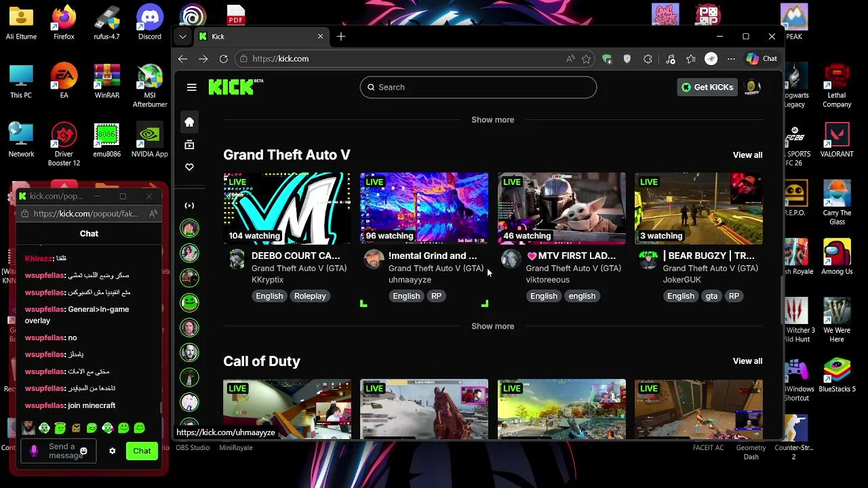Click lowercase english tag under viktoreeous
This screenshot has height=488, width=868.
point(582,296)
